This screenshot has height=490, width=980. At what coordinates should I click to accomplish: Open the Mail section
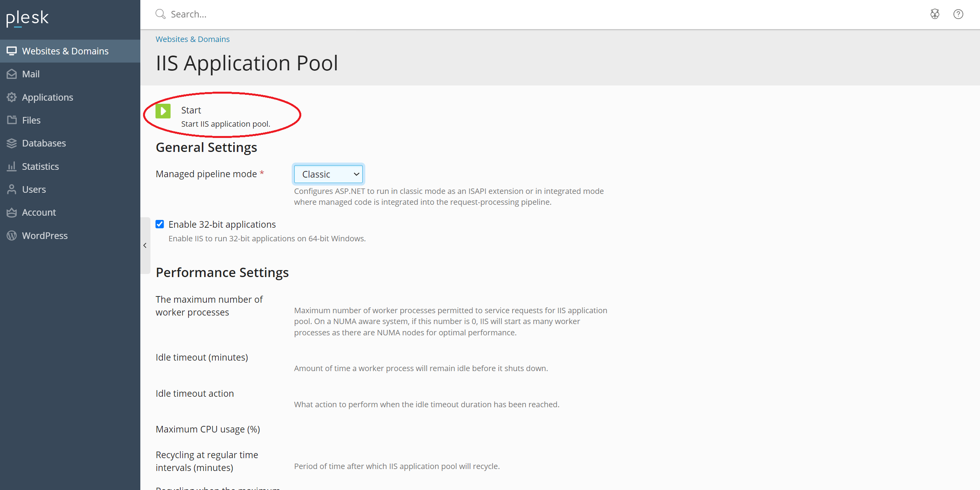click(70, 74)
